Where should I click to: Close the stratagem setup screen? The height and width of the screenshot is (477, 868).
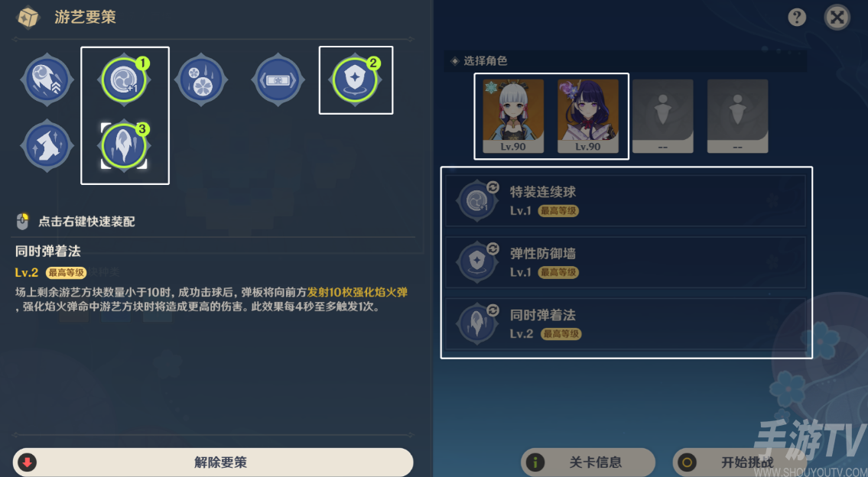pos(837,17)
